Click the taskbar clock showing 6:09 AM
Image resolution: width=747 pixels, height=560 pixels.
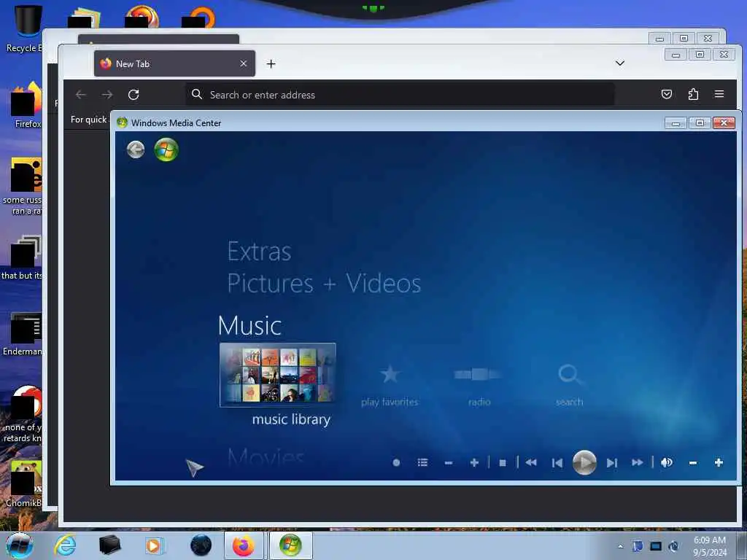(710, 546)
